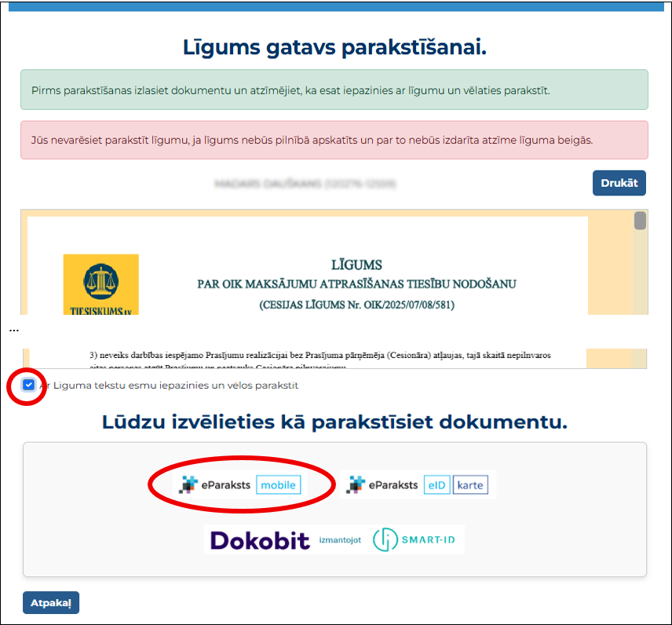Screen dimensions: 672x625
Task: Click the 'eID' badge of eParaksts
Action: pyautogui.click(x=436, y=485)
